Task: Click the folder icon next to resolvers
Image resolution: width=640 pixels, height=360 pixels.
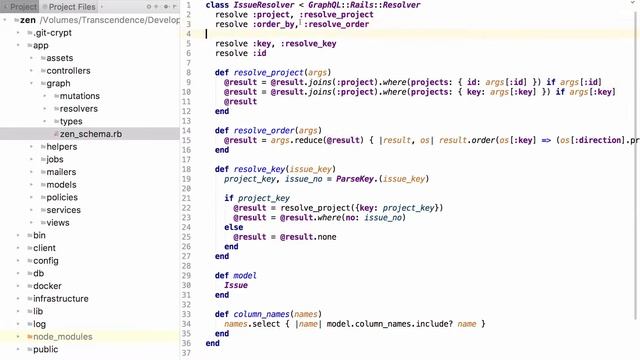Action: (x=57, y=109)
